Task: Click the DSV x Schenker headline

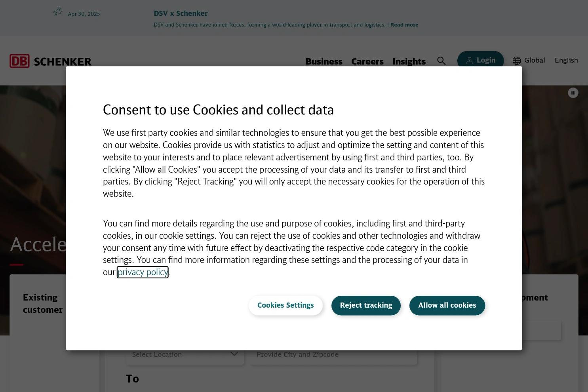Action: [x=181, y=13]
